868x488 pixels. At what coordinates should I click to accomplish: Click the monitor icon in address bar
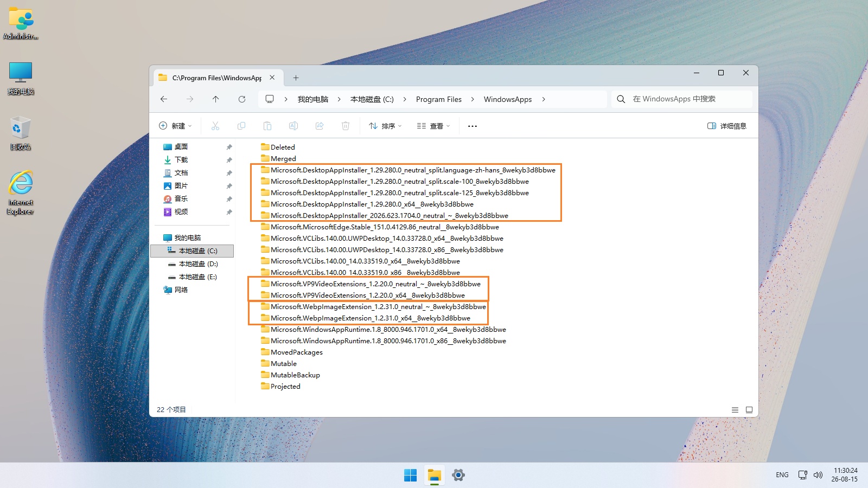click(x=270, y=99)
